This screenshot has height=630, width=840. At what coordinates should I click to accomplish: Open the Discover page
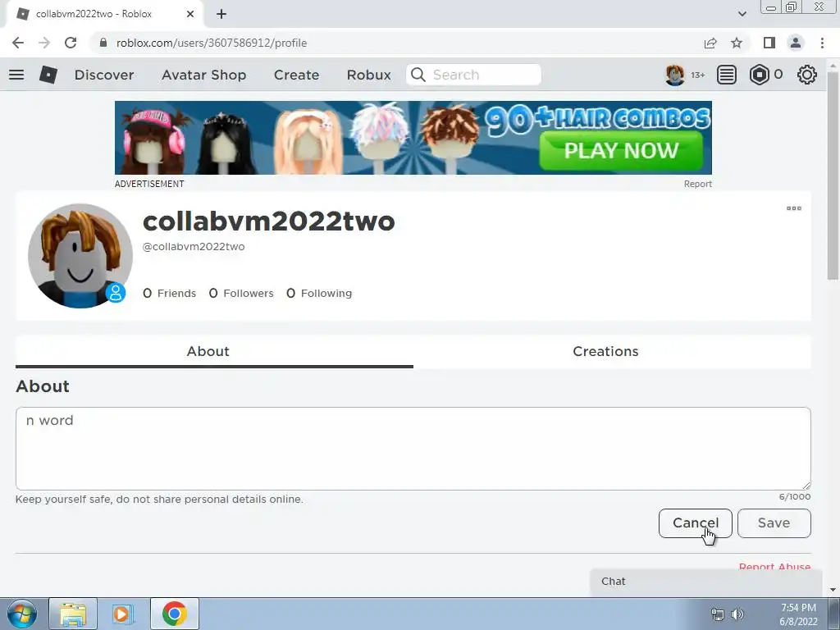click(104, 75)
